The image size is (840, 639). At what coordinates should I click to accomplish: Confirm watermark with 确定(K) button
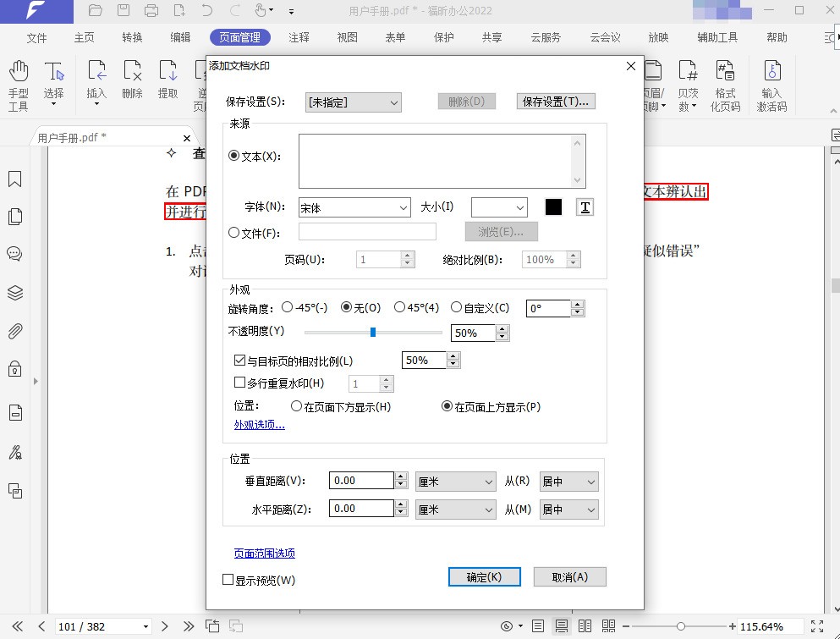point(484,577)
